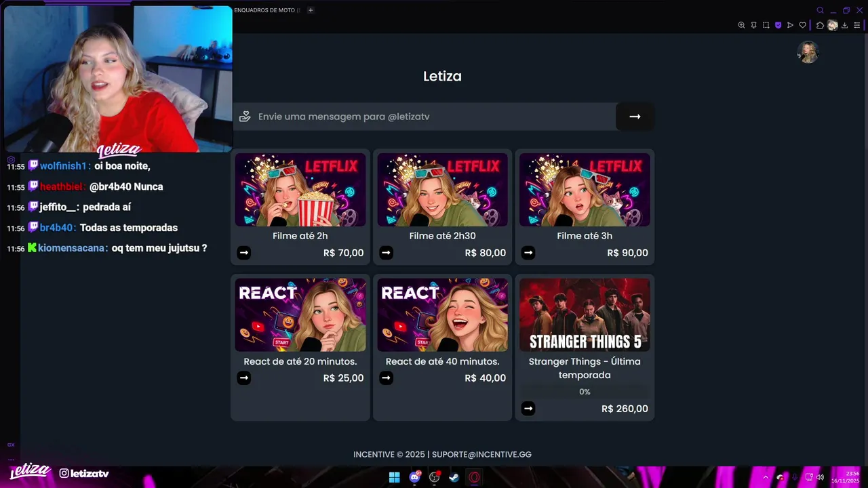Image resolution: width=868 pixels, height=488 pixels.
Task: Open the extensions cube icon
Action: 820,25
